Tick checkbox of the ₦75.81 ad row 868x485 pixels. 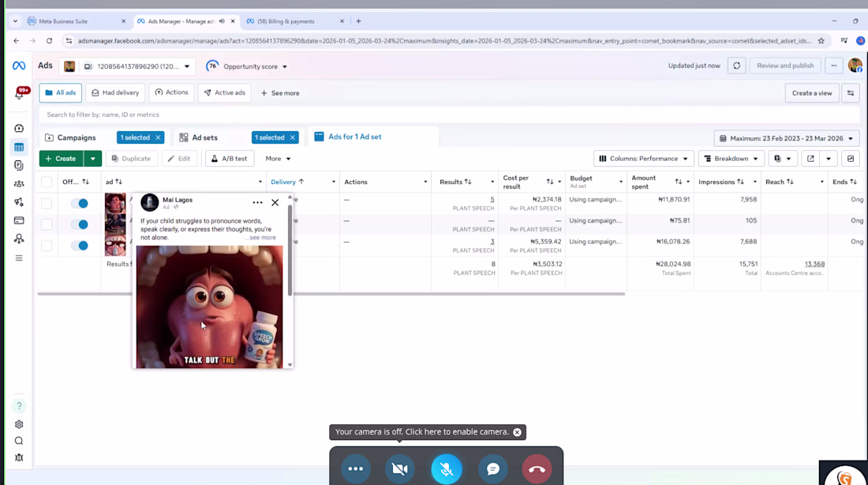(47, 224)
